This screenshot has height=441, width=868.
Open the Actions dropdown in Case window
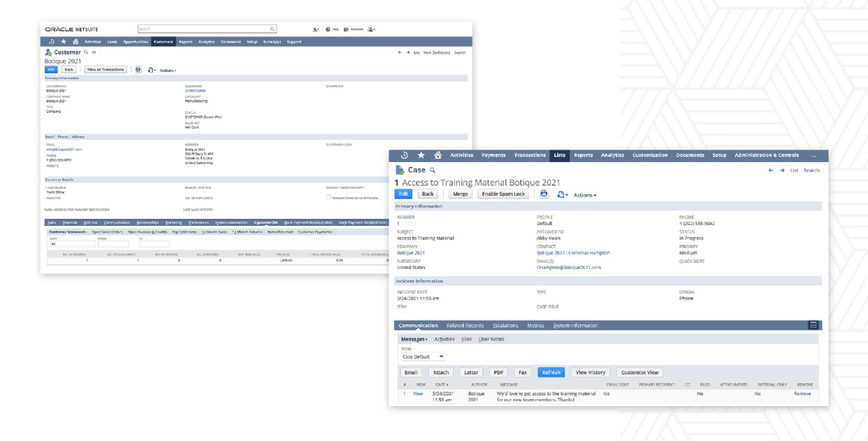pyautogui.click(x=585, y=195)
